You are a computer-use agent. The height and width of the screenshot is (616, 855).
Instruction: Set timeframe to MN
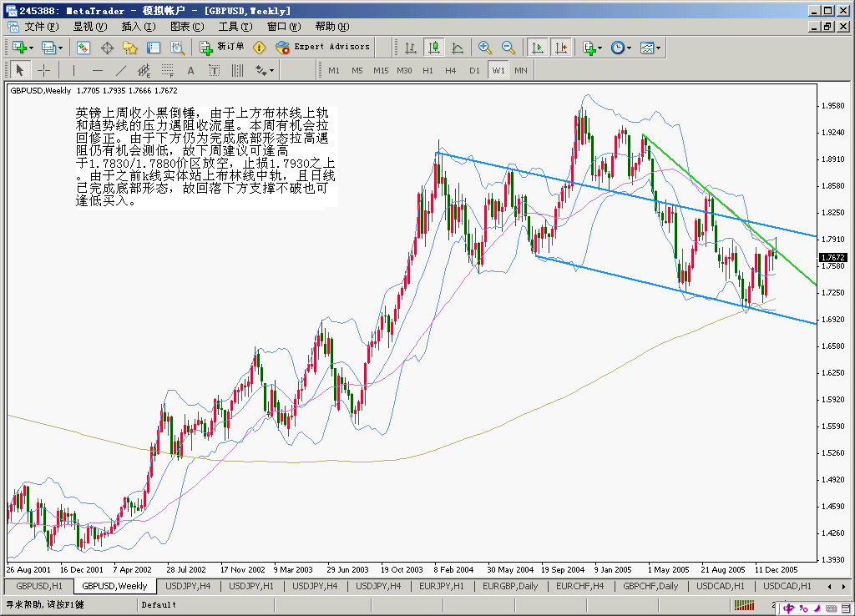point(521,70)
